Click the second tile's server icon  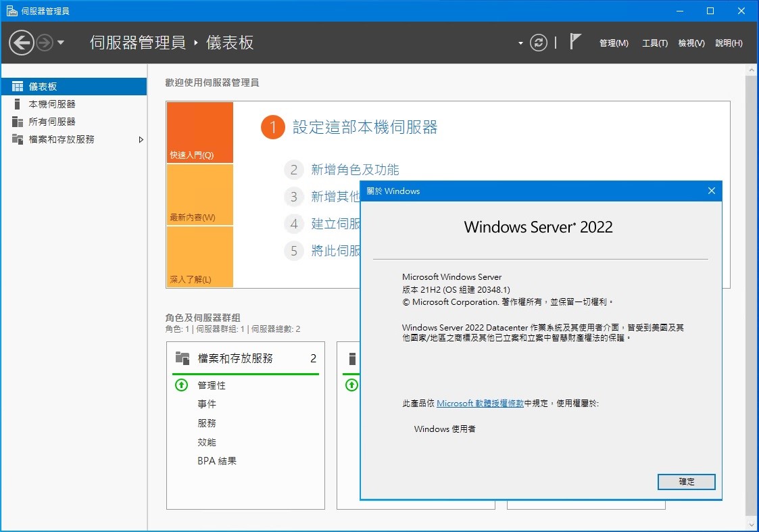(x=352, y=359)
